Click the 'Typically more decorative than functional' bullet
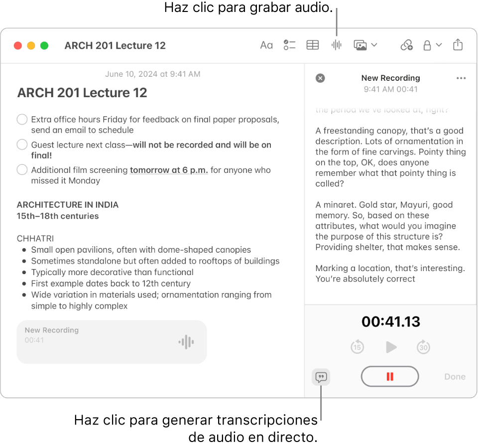 (112, 272)
